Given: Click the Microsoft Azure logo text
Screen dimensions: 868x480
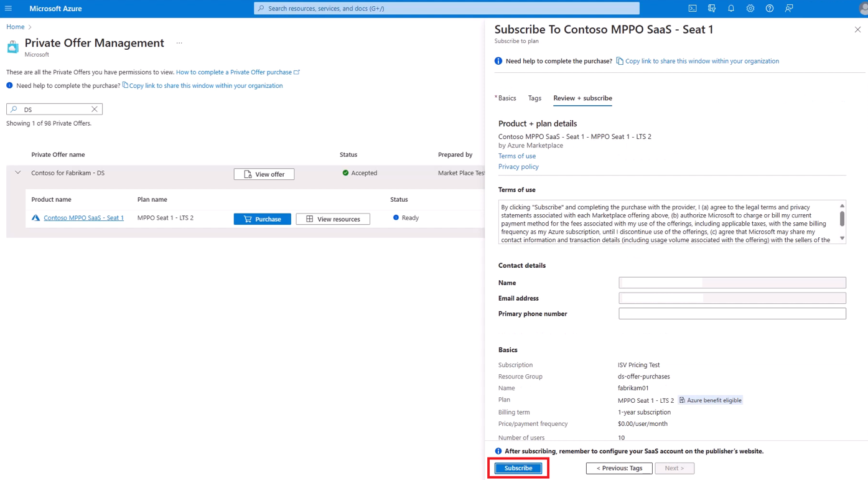Looking at the screenshot, I should [x=55, y=9].
